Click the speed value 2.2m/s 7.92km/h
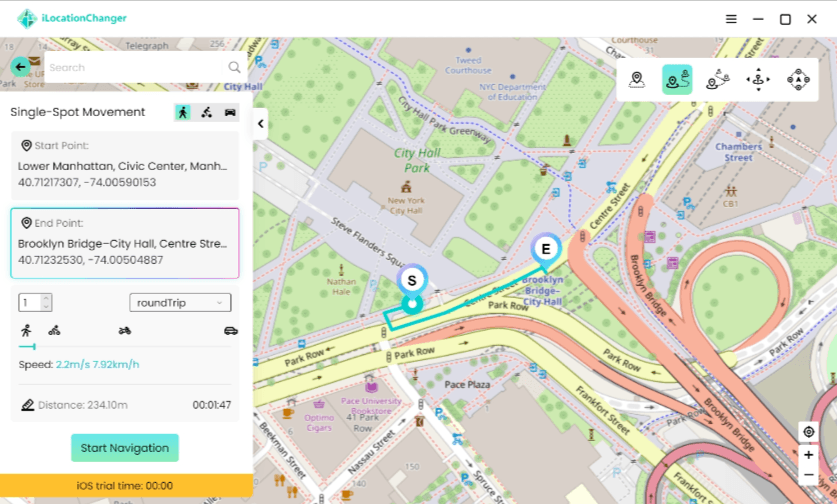The image size is (837, 504). 97,365
